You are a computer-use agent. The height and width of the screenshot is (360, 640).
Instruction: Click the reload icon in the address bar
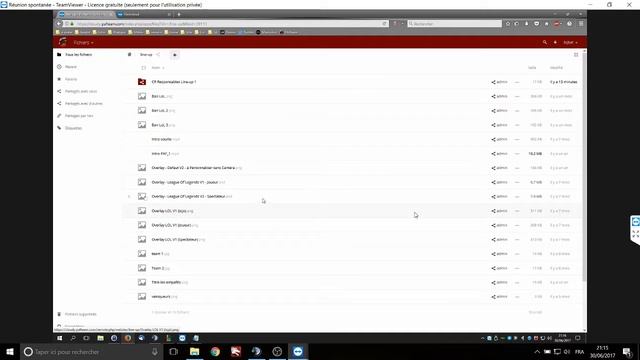coord(384,24)
